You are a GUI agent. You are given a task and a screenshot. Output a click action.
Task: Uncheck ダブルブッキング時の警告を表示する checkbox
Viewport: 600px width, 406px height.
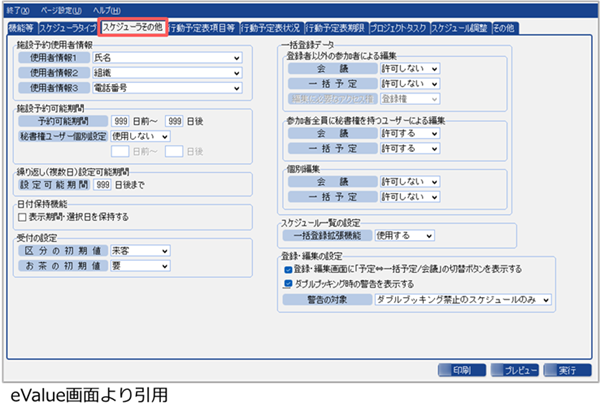(287, 283)
